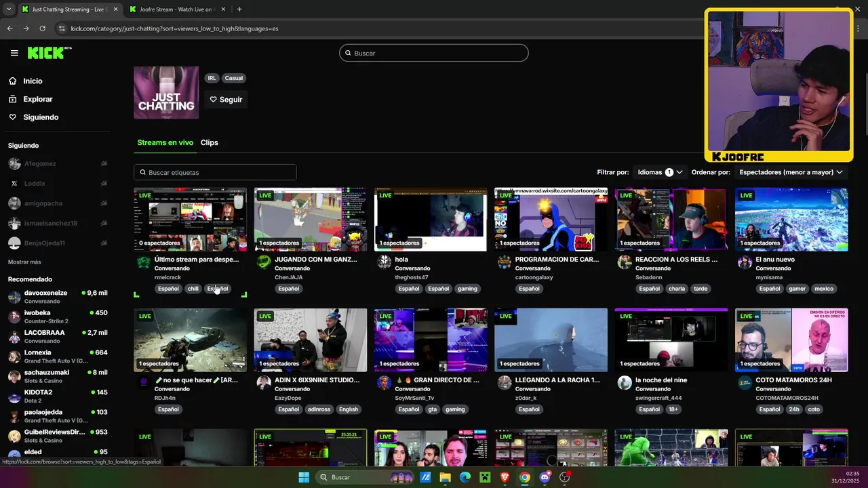Open the 'LLEGANDO A LA RACHA' stream thumbnail

coord(551,340)
